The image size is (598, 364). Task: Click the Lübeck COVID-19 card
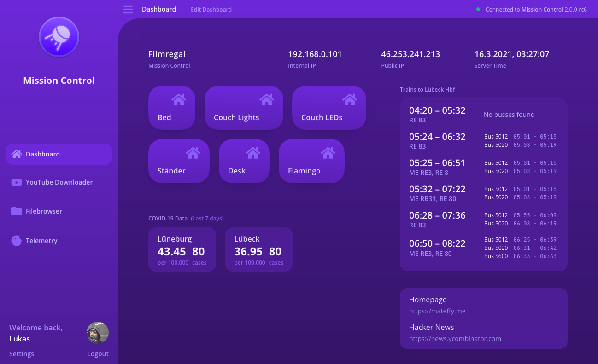pyautogui.click(x=259, y=249)
